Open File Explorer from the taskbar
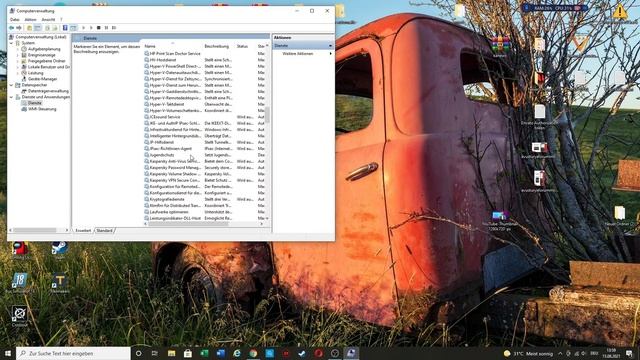This screenshot has height=360, width=640. 171,353
